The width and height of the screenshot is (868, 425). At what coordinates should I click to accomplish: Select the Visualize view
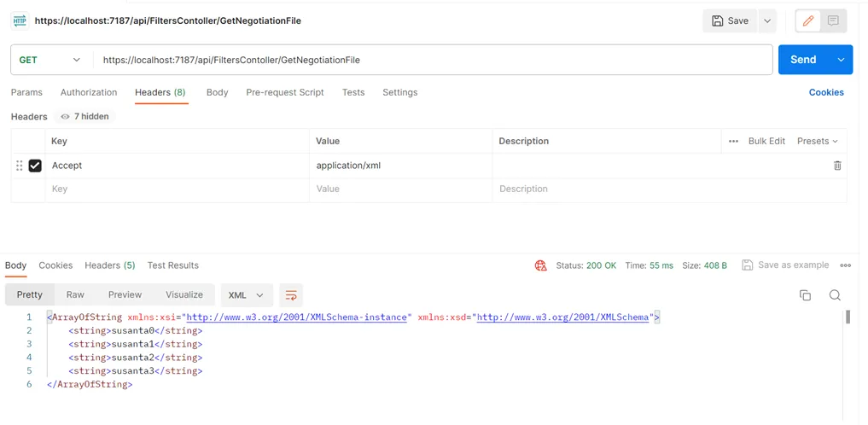pyautogui.click(x=184, y=295)
